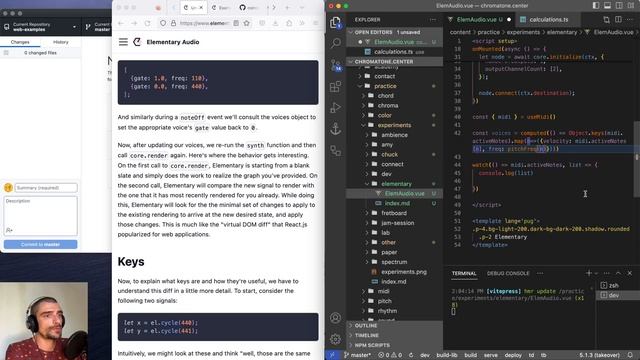
Task: Select the TERMINAL panel tab
Action: click(x=464, y=273)
